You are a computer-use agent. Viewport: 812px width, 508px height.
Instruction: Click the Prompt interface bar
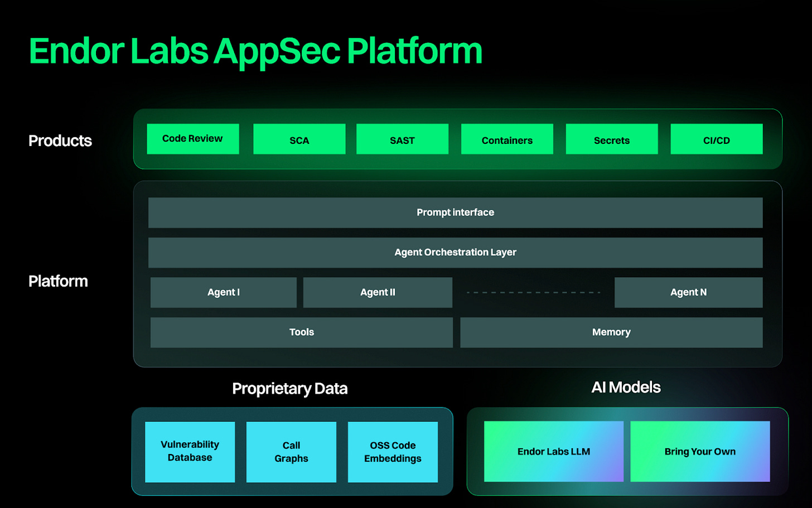(x=456, y=212)
